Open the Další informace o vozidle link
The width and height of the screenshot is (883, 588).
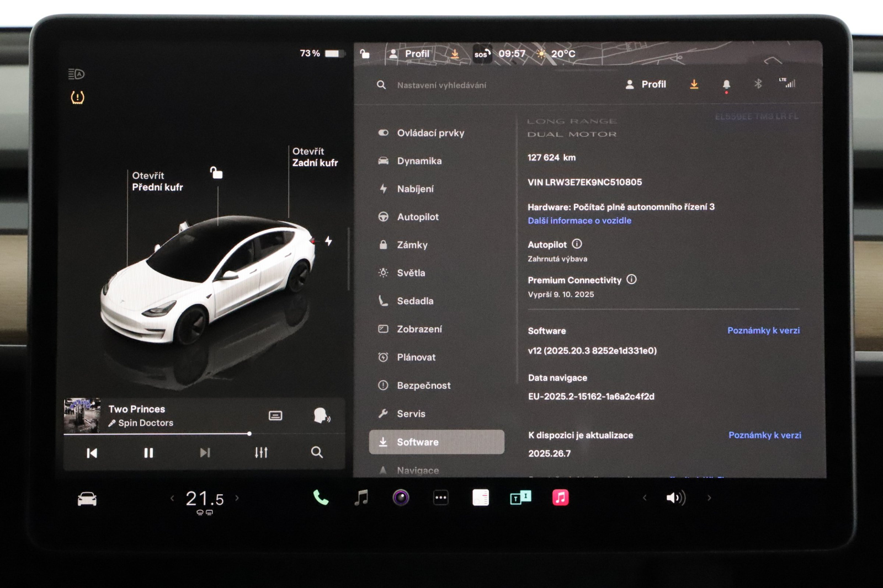pyautogui.click(x=579, y=221)
